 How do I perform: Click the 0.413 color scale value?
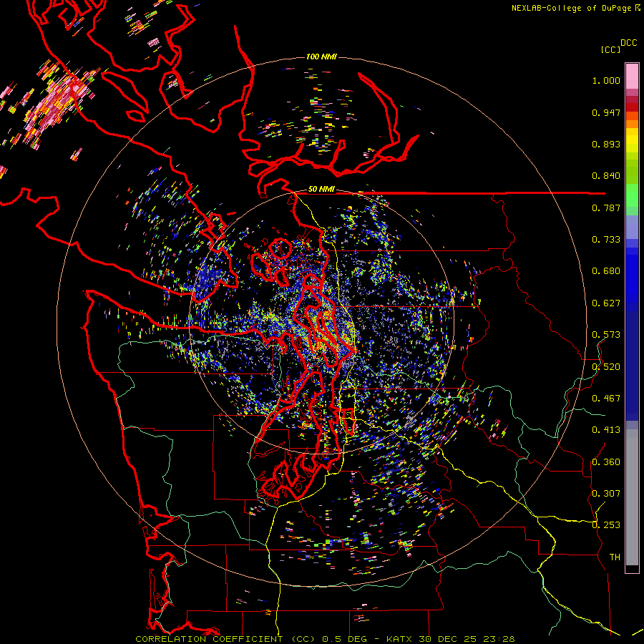606,430
